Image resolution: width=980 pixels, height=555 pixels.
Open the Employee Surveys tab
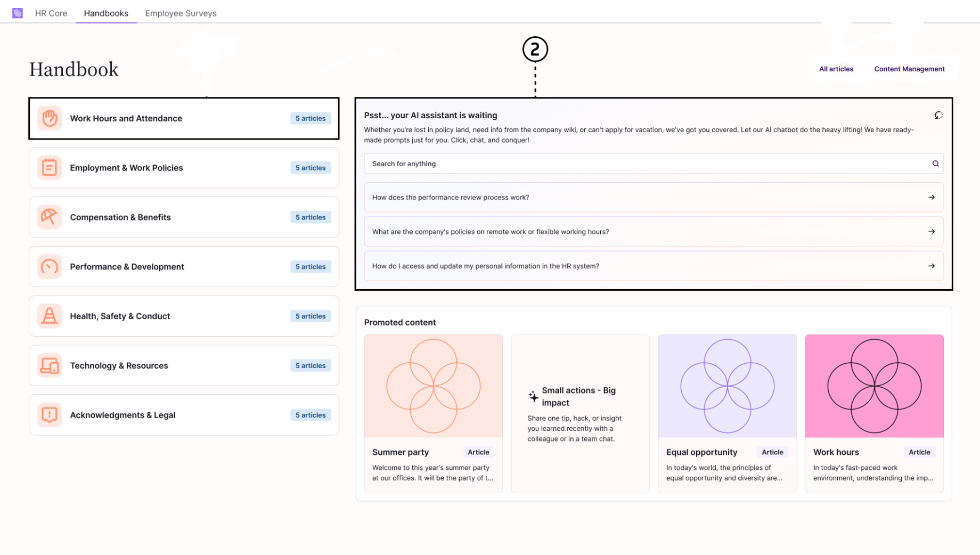pos(181,13)
